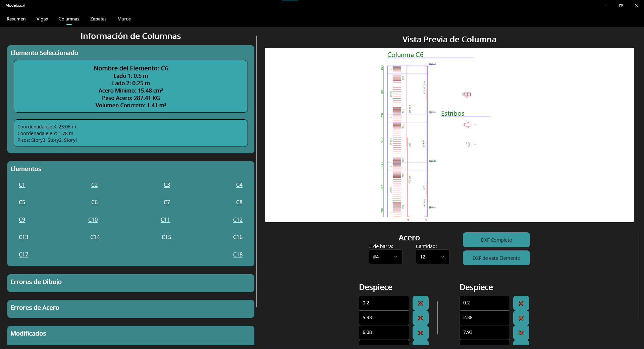Viewport: 644px width, 349px height.
Task: Click the 6.08 Despiece input field
Action: [x=384, y=333]
